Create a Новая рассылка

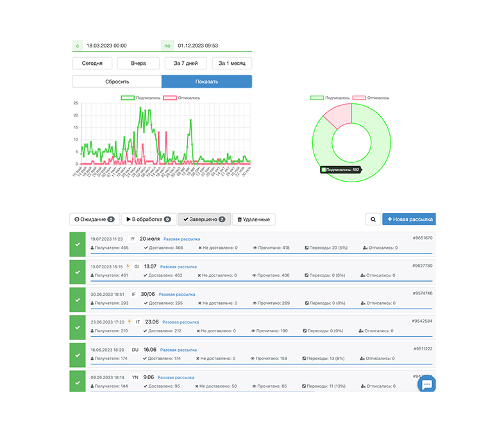(x=409, y=219)
